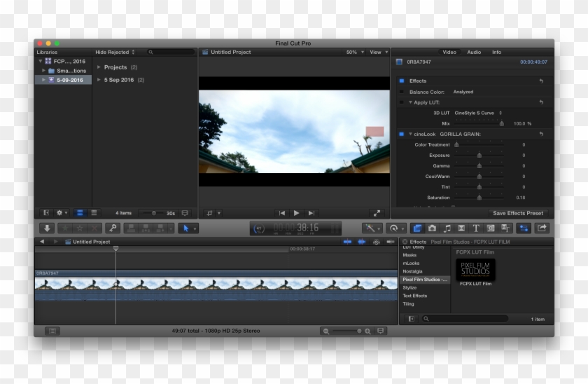Zoom out the timeline magnifier
The height and width of the screenshot is (384, 588).
[326, 331]
